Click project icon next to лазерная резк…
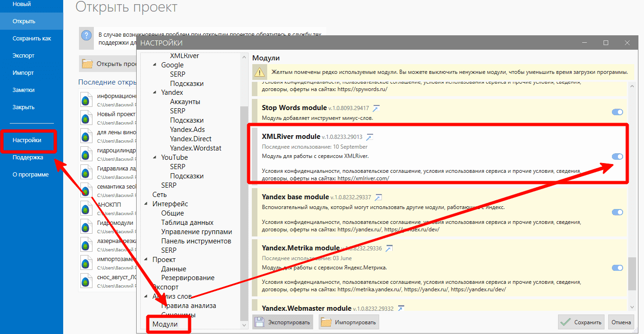 pyautogui.click(x=86, y=244)
